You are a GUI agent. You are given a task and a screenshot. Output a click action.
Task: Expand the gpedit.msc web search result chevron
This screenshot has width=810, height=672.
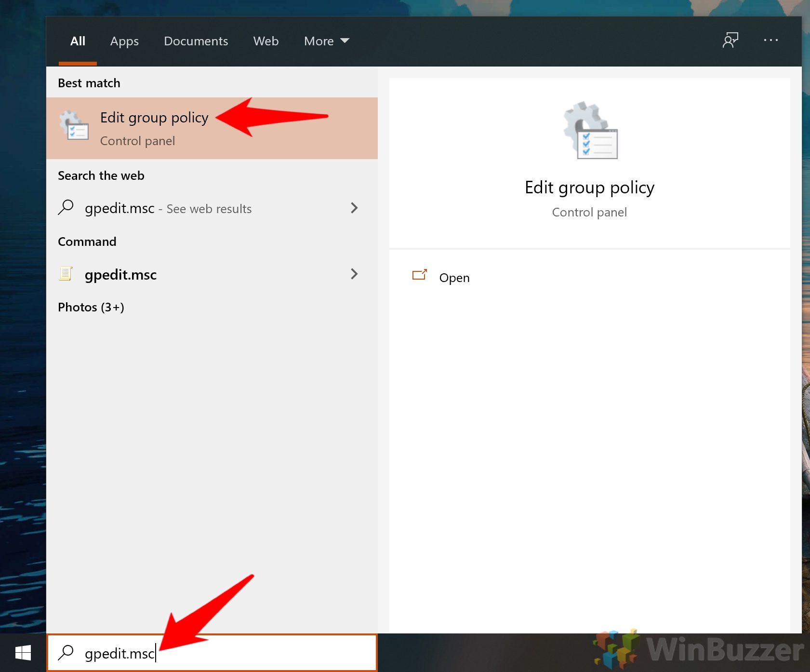click(354, 208)
